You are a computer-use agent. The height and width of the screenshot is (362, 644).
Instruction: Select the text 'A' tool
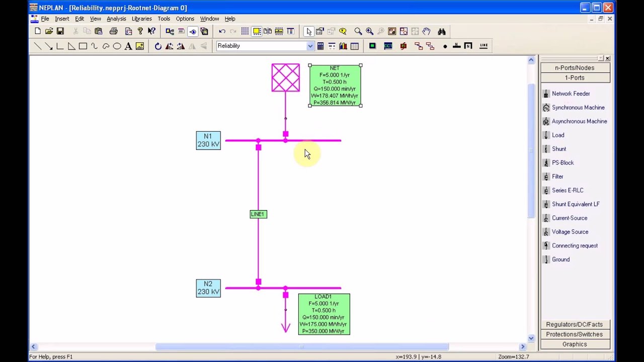coord(128,46)
